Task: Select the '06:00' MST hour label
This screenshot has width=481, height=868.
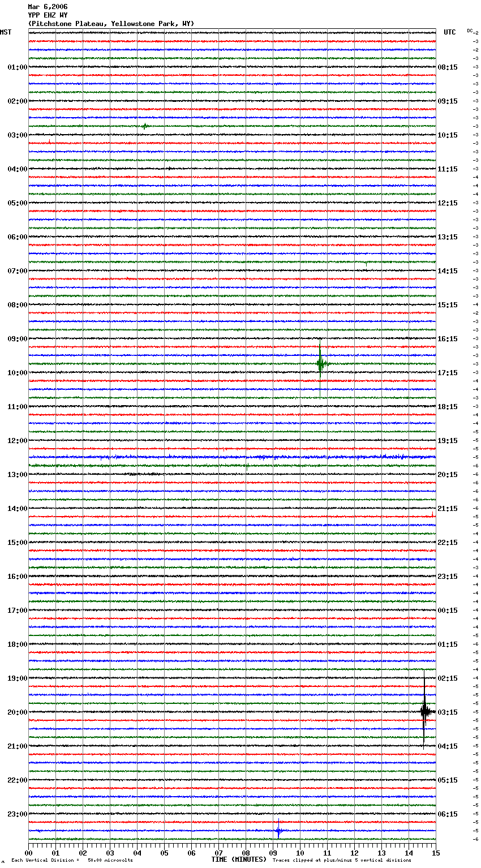Action: pyautogui.click(x=18, y=237)
